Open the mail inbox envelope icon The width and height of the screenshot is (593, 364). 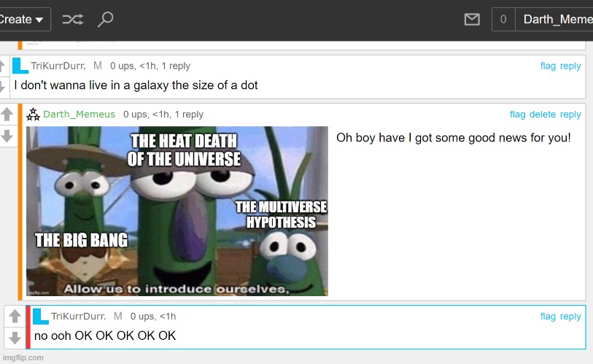pyautogui.click(x=472, y=19)
